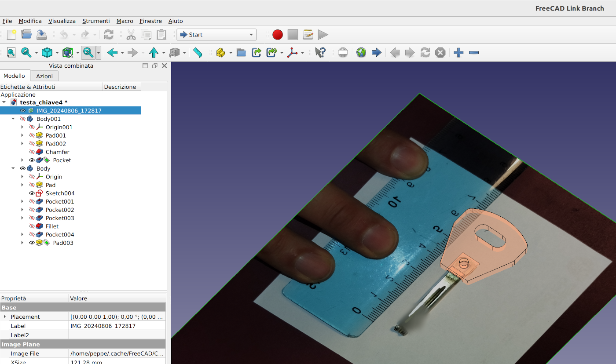Open a file with the folder icon
Image resolution: width=616 pixels, height=364 pixels.
[x=26, y=35]
